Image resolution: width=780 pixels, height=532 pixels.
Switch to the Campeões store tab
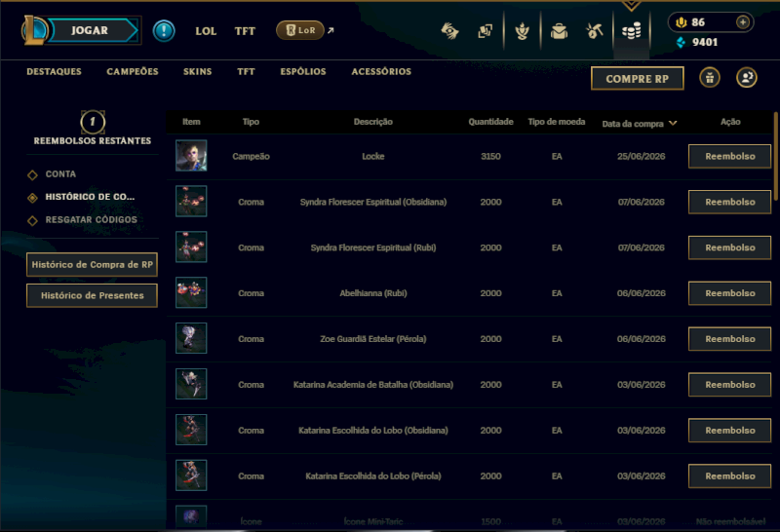click(x=133, y=71)
